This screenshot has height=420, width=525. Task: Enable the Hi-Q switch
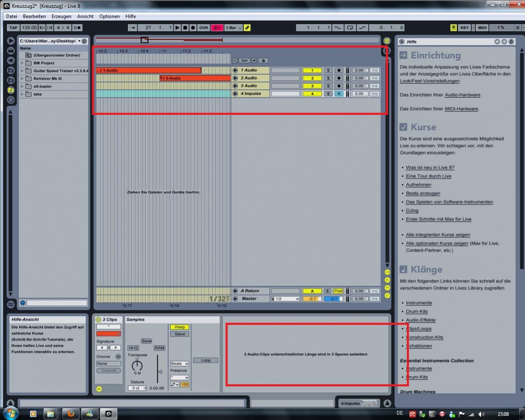click(x=133, y=348)
